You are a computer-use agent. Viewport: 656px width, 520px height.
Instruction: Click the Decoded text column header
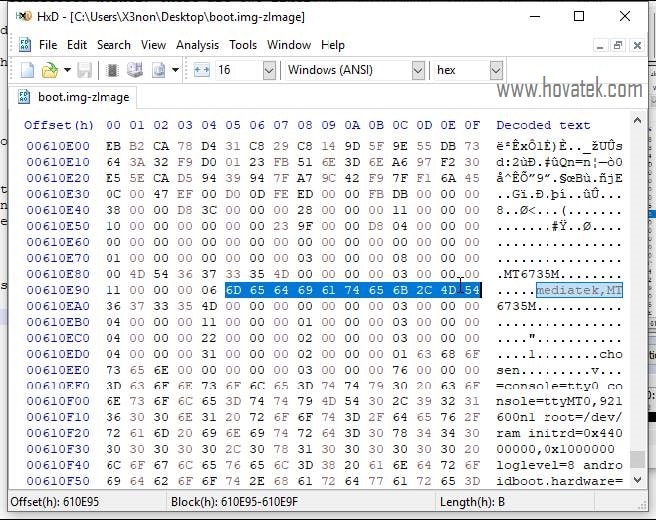543,125
